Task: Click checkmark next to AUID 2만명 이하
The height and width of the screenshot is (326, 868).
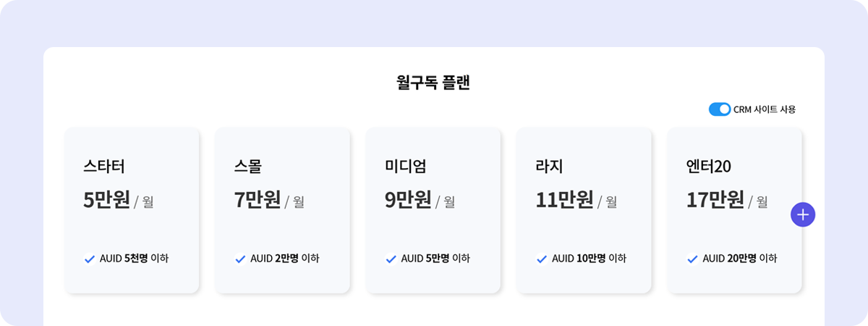Action: point(240,259)
